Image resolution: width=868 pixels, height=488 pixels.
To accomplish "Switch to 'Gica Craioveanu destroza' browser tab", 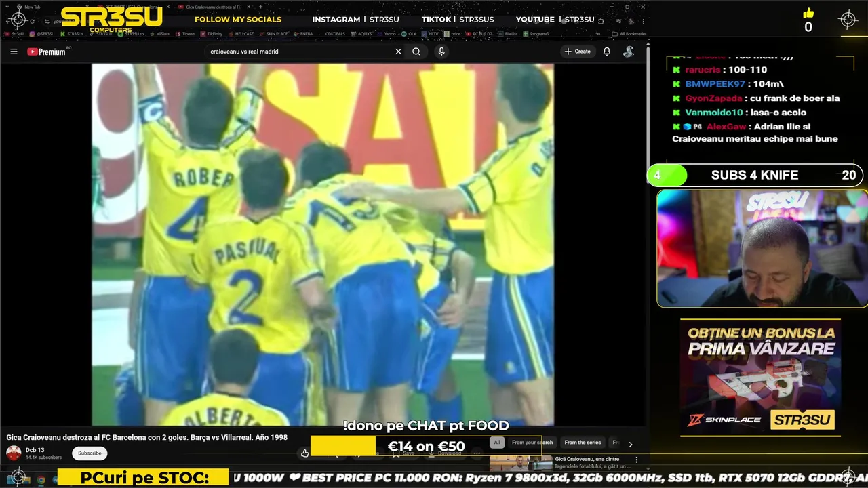I will [212, 7].
